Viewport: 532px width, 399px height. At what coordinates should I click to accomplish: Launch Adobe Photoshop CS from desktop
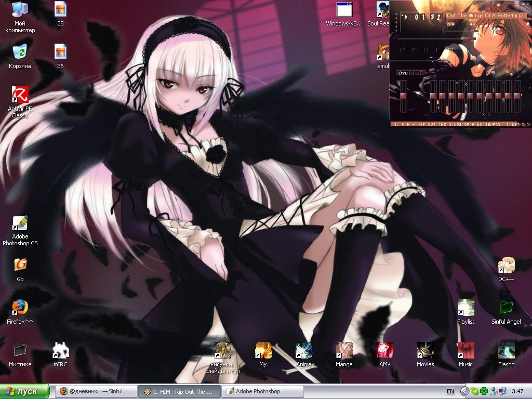click(x=20, y=231)
